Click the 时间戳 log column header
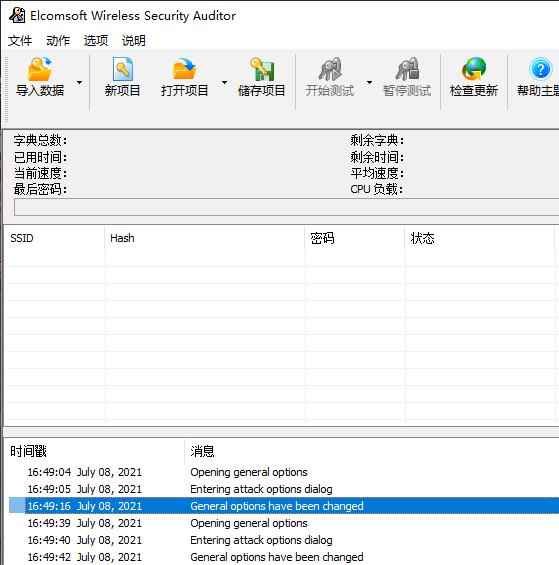This screenshot has width=559, height=565. [x=94, y=451]
